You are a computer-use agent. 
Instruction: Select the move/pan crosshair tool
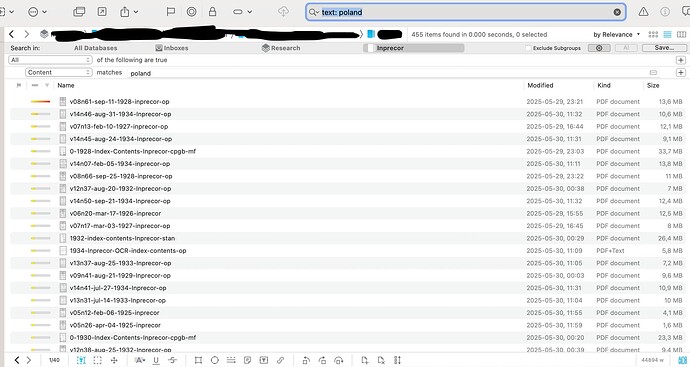tap(114, 360)
